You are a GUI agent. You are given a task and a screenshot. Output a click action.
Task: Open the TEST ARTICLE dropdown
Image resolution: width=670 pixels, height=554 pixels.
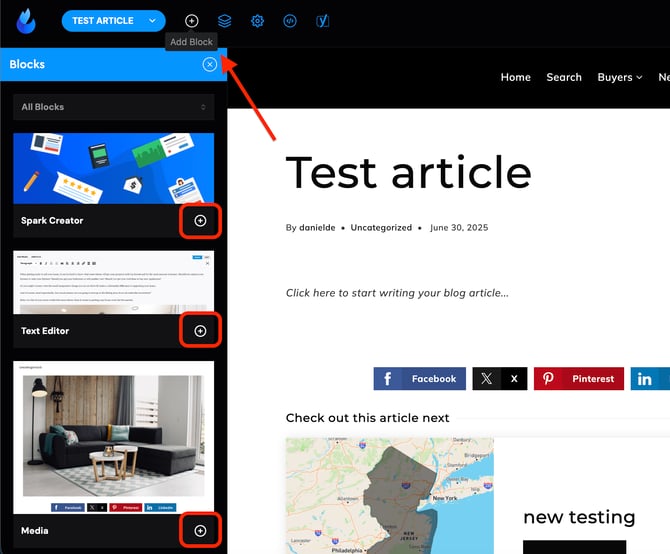[x=113, y=21]
